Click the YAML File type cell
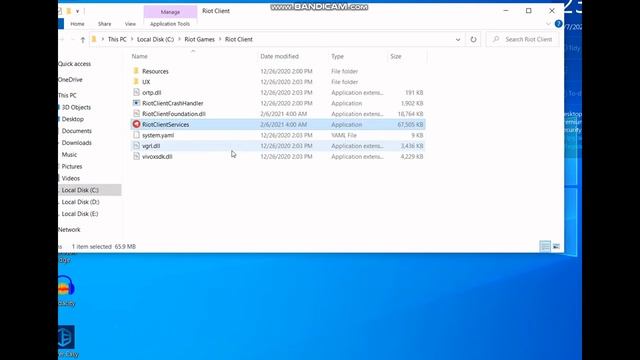Viewport: 640px width, 360px height. point(344,135)
